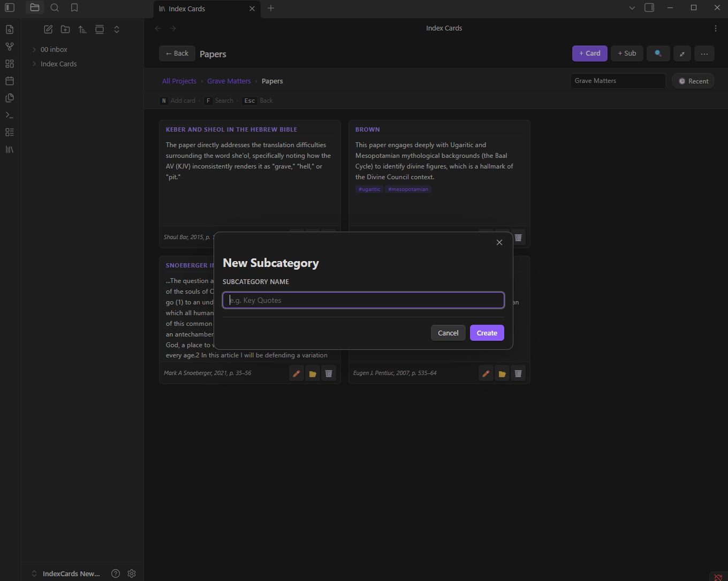Edit the Pentiuc card with pencil icon
Viewport: 728px width, 581px height.
[x=486, y=373]
